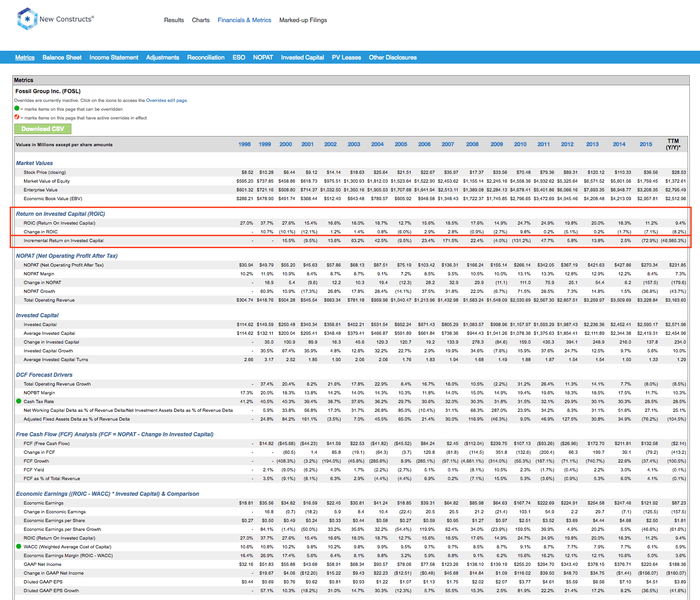Click the Total Operating Revenue row label
The width and height of the screenshot is (700, 600).
[49, 300]
